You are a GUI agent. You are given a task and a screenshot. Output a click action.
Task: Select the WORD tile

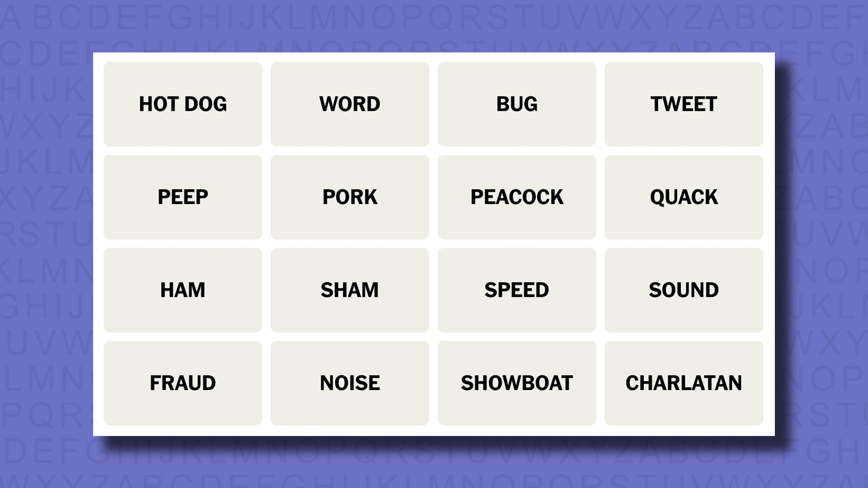coord(350,103)
